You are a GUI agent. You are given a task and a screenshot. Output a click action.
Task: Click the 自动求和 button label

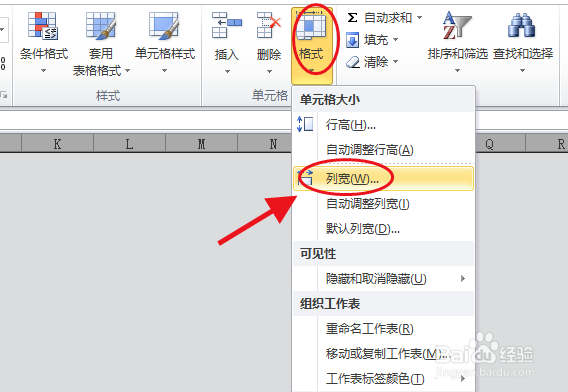click(388, 17)
